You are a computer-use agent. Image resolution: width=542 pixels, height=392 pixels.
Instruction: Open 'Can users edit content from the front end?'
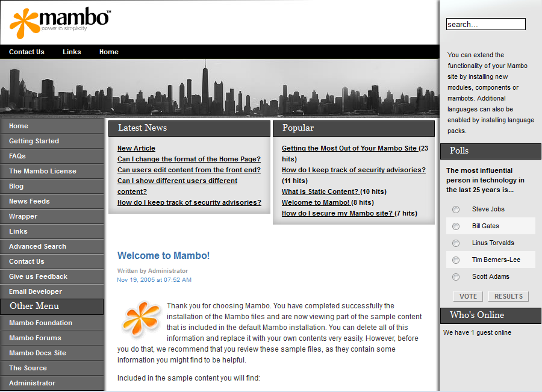(x=188, y=170)
